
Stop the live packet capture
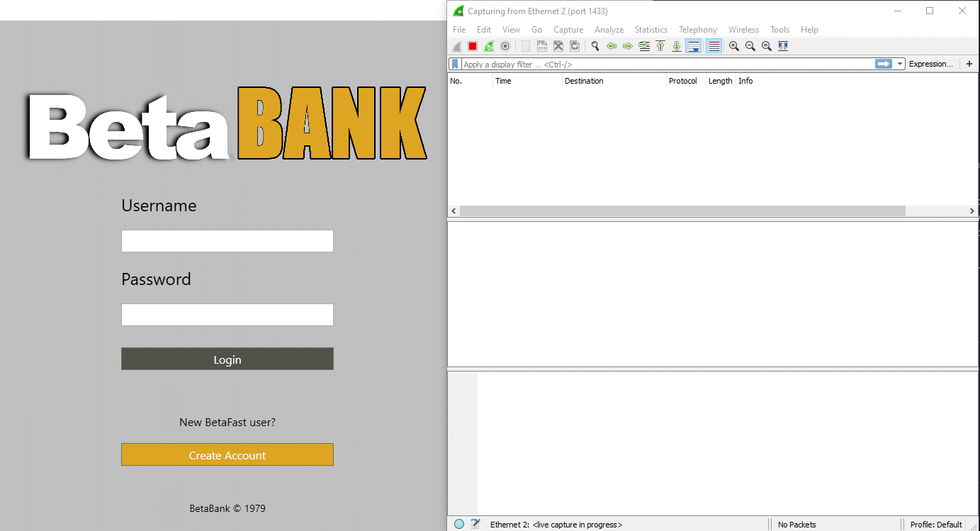[472, 45]
